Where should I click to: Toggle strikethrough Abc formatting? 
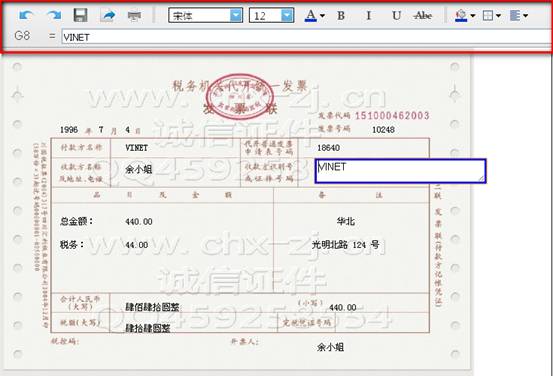coord(423,15)
